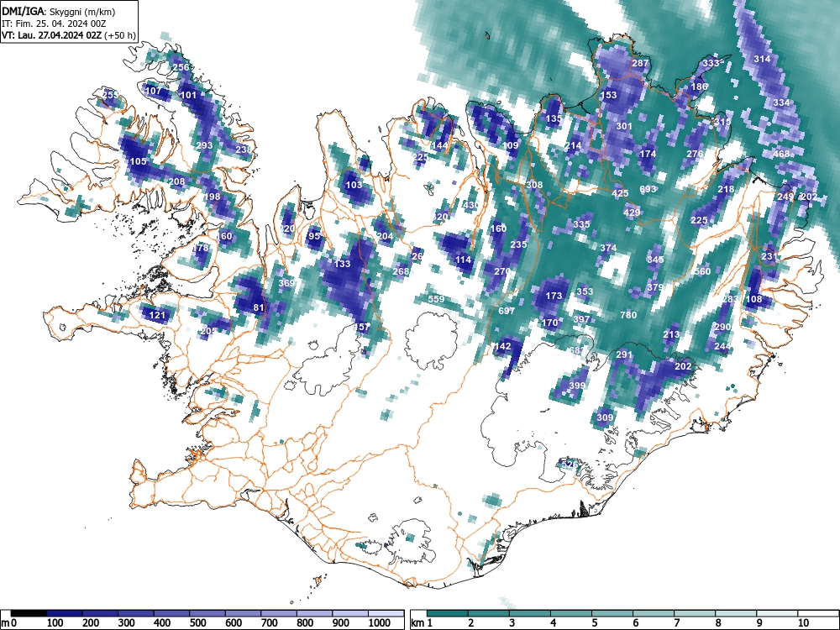Click visibility value 353 on the map

(x=585, y=291)
